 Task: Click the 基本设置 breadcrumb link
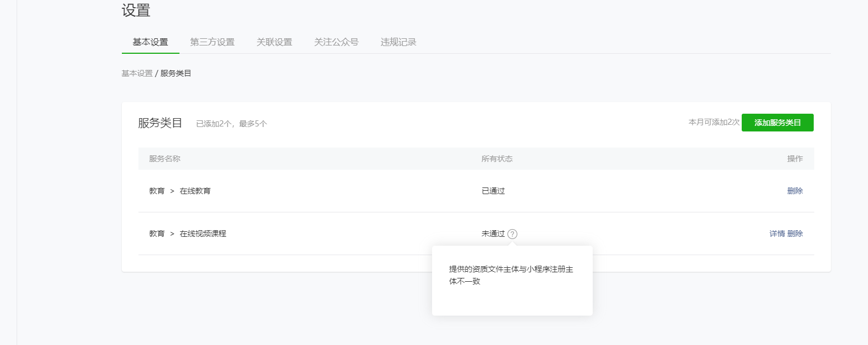click(x=137, y=73)
